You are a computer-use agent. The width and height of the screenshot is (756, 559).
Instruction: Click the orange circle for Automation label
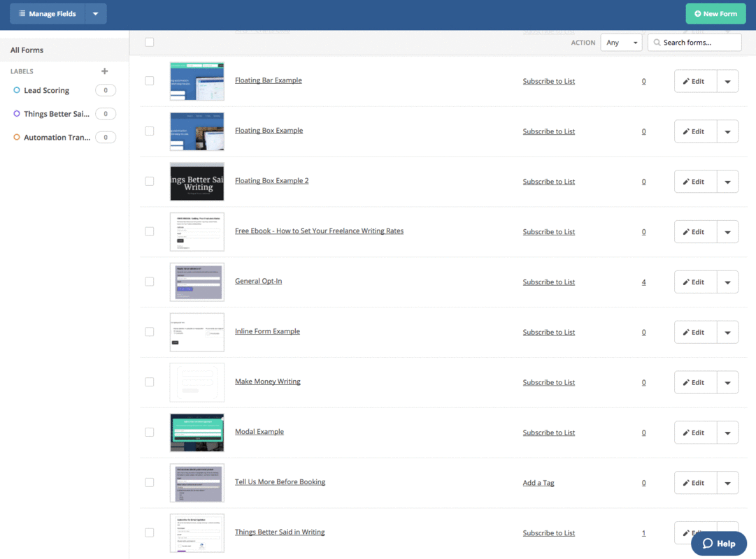(x=17, y=138)
